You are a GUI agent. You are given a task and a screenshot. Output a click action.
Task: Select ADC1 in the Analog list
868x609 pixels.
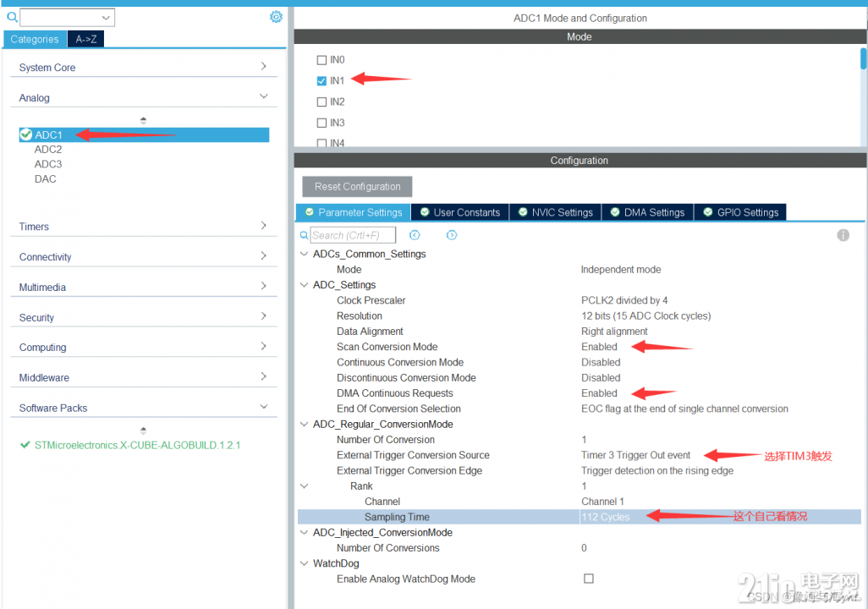pos(144,134)
